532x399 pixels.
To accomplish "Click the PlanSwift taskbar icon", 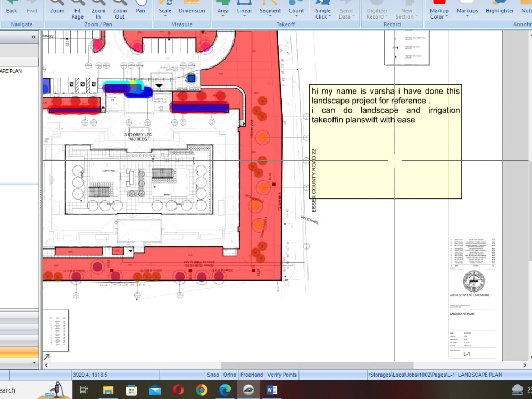I will [248, 390].
